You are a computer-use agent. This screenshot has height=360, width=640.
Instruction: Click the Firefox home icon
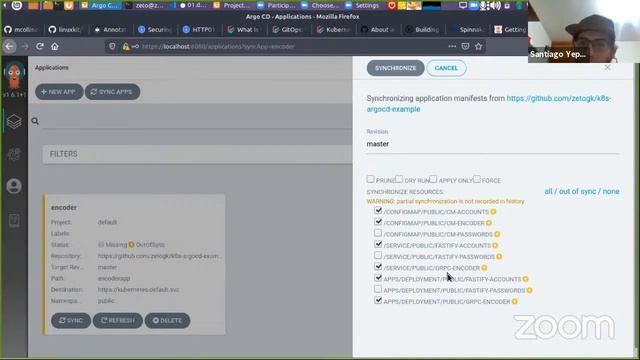[55, 47]
